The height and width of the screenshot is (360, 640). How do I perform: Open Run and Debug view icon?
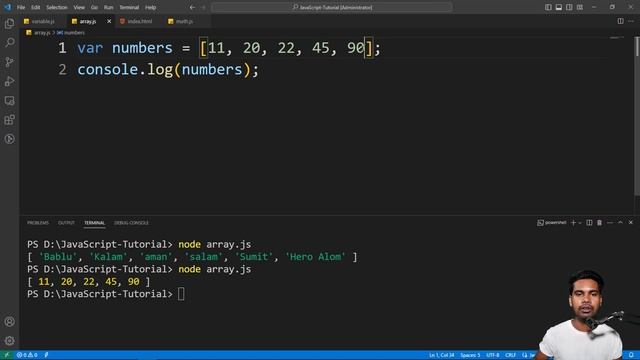click(9, 81)
